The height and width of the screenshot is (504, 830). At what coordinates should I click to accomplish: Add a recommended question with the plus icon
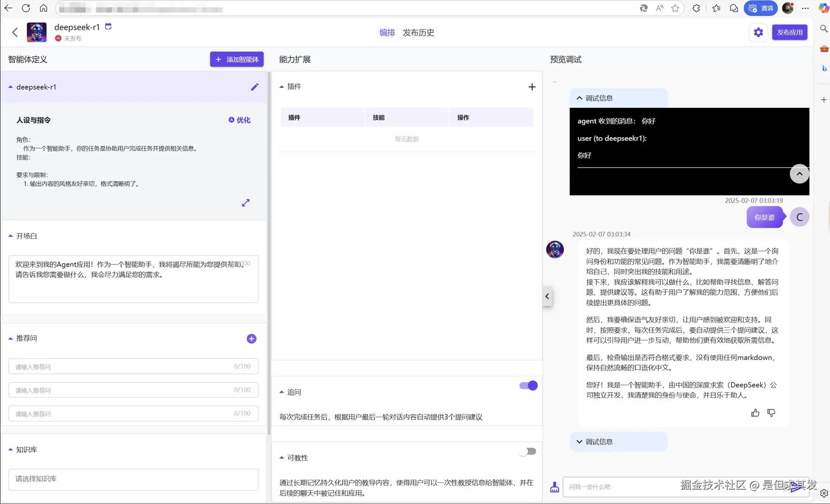252,339
